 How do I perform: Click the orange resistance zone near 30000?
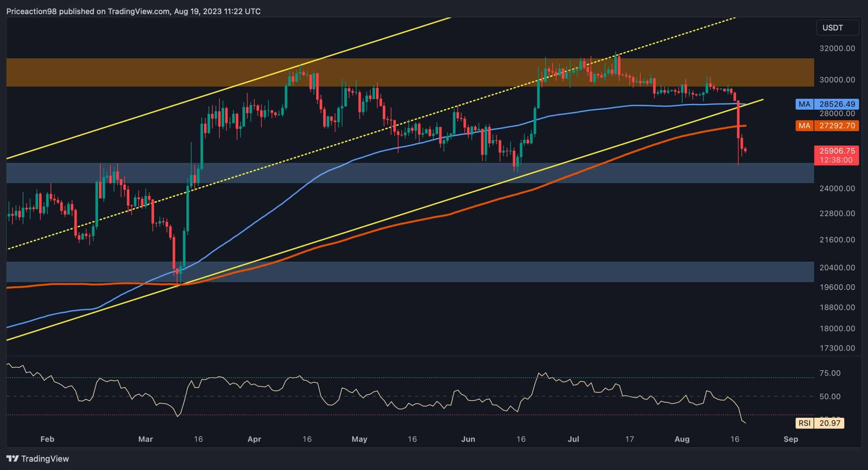410,72
